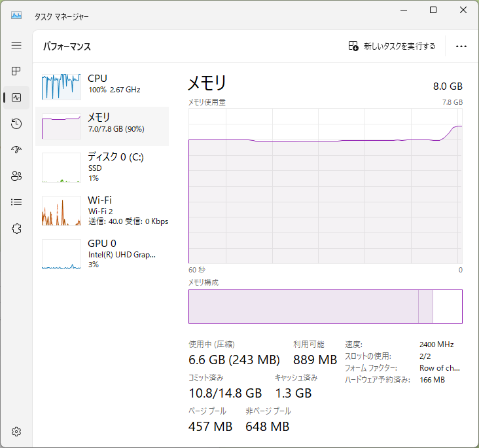479x448 pixels.
Task: Open the Startup apps page icon
Action: [x=16, y=150]
